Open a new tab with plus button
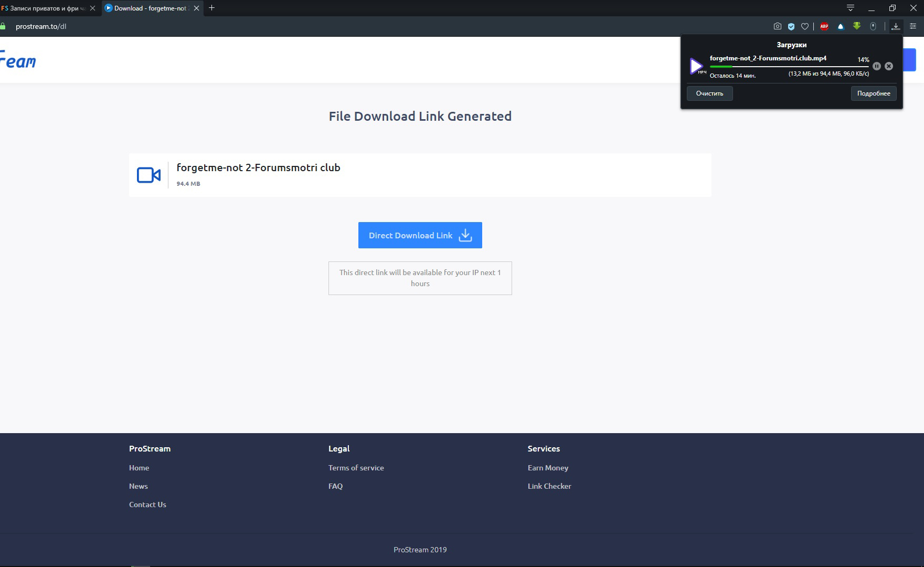The height and width of the screenshot is (567, 924). click(212, 8)
